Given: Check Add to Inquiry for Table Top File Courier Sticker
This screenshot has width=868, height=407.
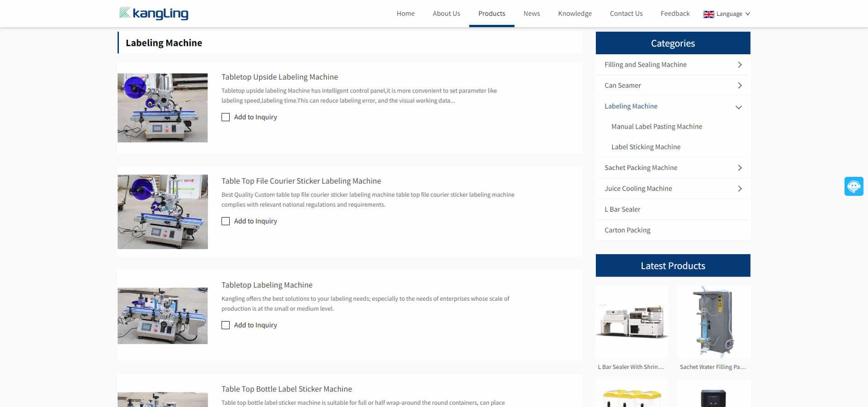Looking at the screenshot, I should [x=226, y=221].
